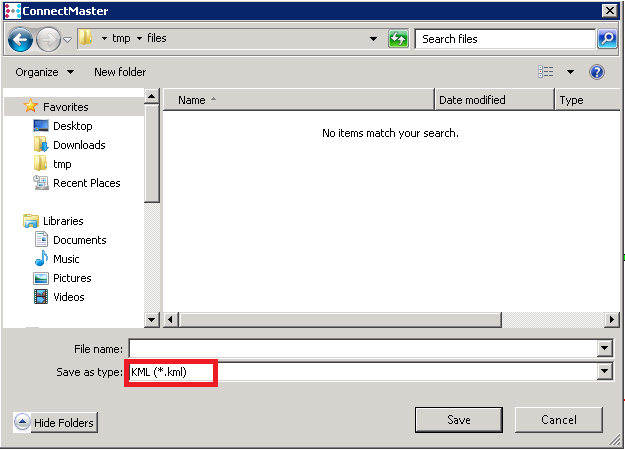Open tmp folder in Favorites
Image resolution: width=625 pixels, height=450 pixels.
tap(62, 164)
